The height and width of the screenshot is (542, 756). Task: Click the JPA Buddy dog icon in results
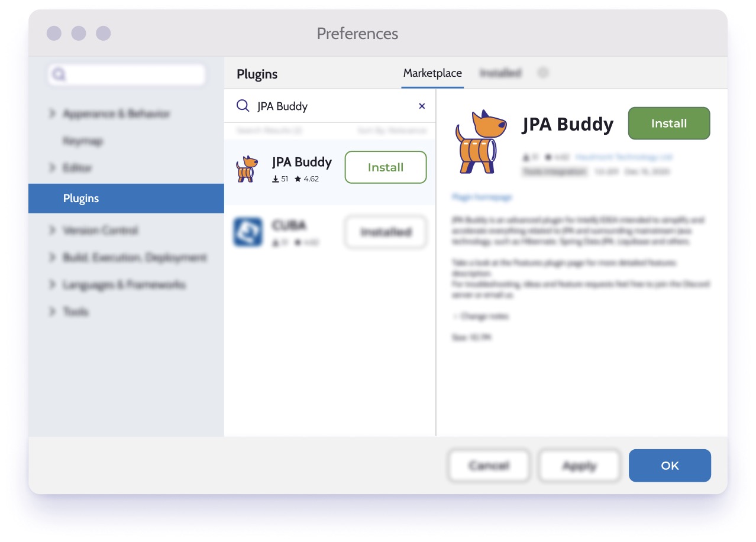pos(247,168)
